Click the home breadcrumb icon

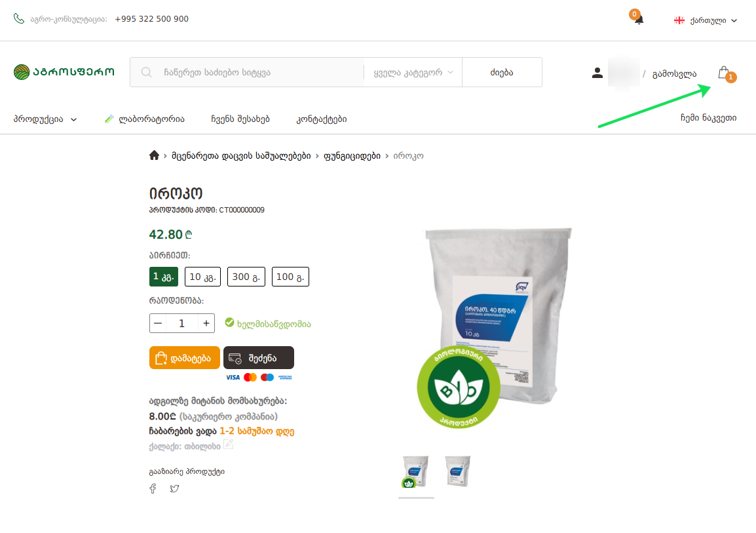click(x=155, y=155)
